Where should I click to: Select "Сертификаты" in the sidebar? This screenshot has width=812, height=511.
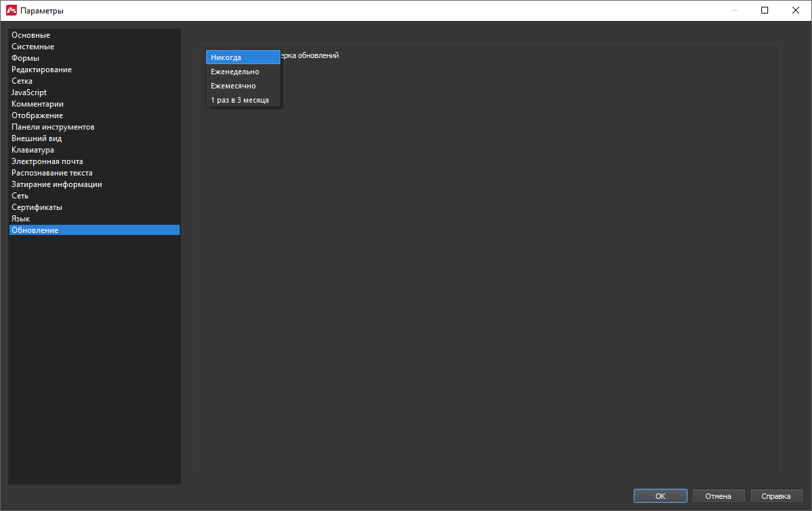click(37, 207)
